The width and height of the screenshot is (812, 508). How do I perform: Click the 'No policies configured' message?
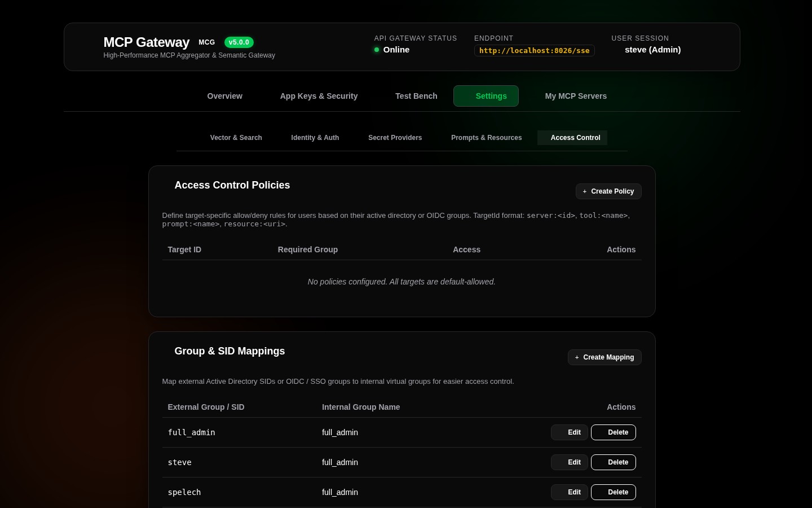[x=401, y=282]
